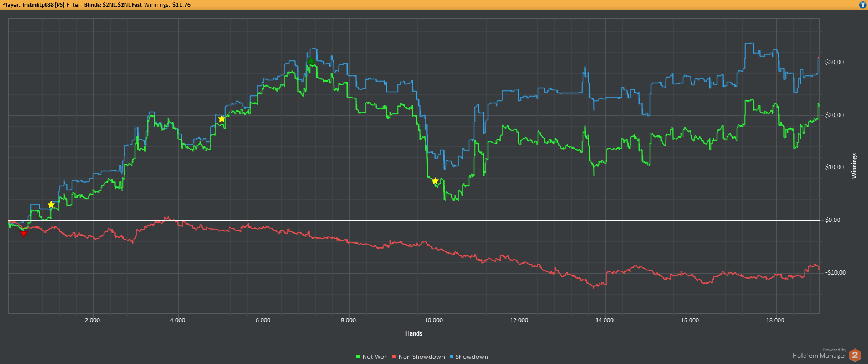868x364 pixels.
Task: Click the -$10,00 axis label
Action: pyautogui.click(x=836, y=272)
